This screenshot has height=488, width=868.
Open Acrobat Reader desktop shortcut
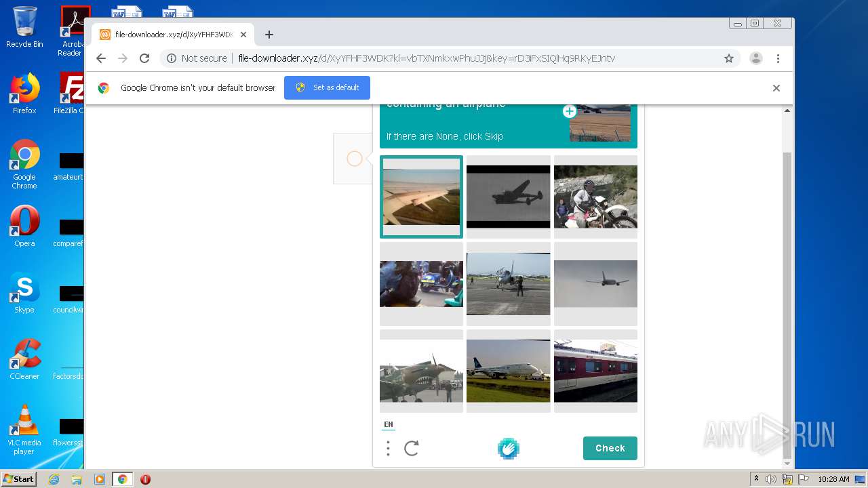click(x=72, y=31)
